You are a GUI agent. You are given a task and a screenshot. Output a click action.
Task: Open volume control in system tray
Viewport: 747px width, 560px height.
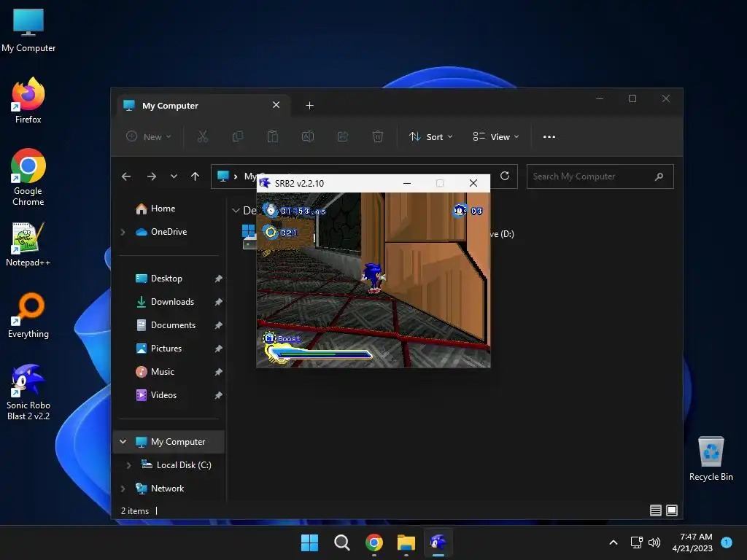(654, 542)
